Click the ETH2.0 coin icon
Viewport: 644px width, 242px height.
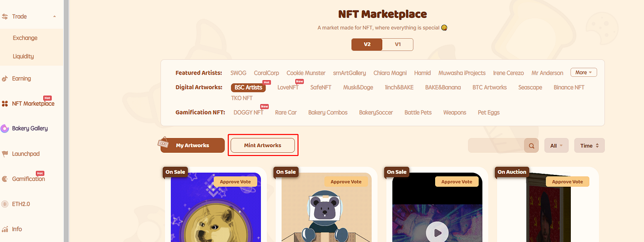click(5, 204)
